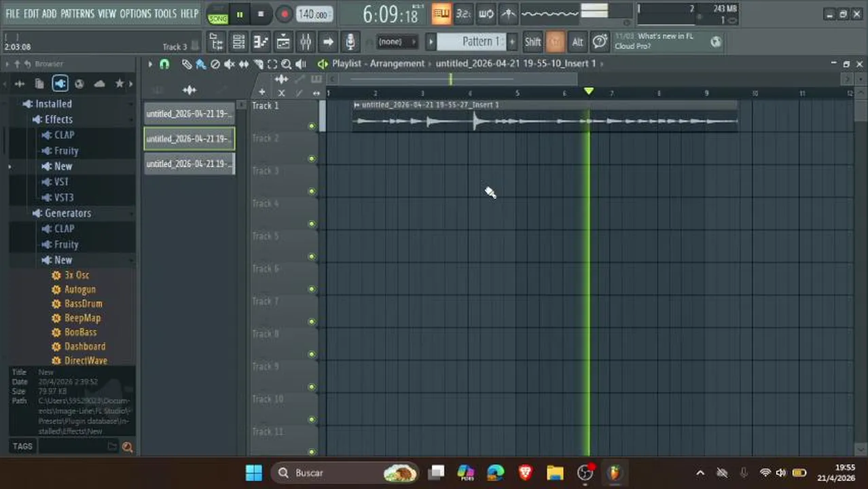Open the TOOLS menu
This screenshot has width=868, height=489.
tap(165, 13)
